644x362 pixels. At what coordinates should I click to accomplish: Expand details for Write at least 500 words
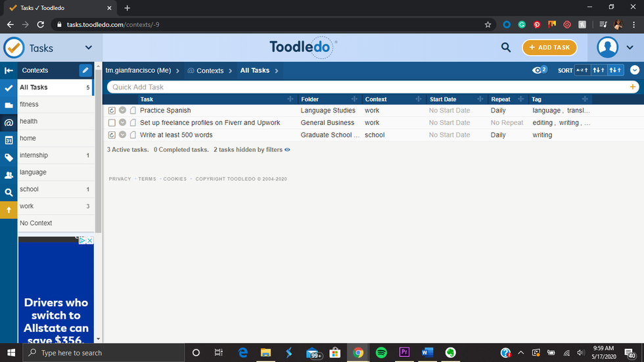click(x=122, y=135)
